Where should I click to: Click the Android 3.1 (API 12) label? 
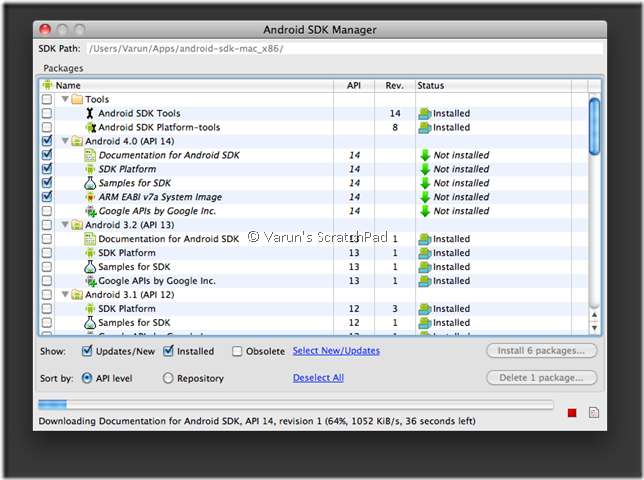pyautogui.click(x=130, y=295)
